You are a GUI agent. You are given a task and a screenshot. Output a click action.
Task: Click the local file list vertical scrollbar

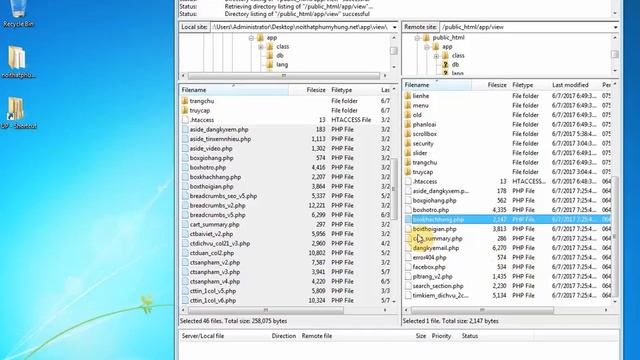click(394, 189)
